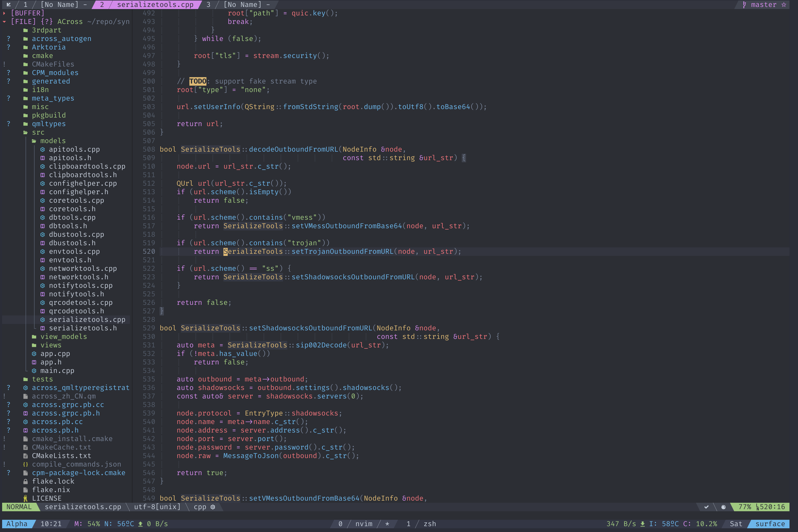Screen dimensions: 798x532
Task: Select across.grpc.pb.cc in the file tree
Action: coord(68,405)
